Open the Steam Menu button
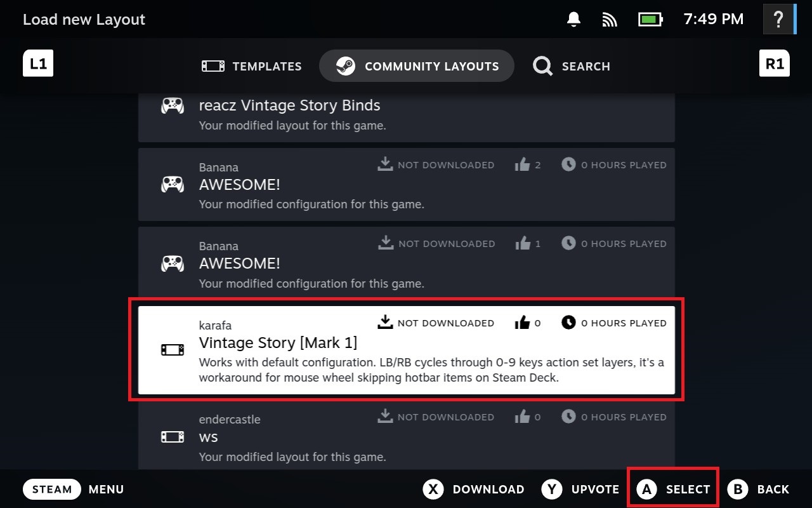The image size is (812, 508). pyautogui.click(x=52, y=489)
